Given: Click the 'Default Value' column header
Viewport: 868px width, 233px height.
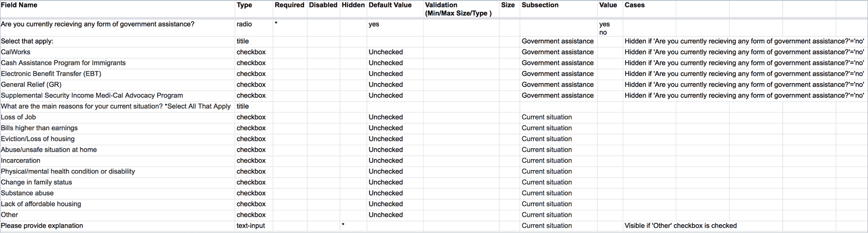Looking at the screenshot, I should (x=390, y=5).
